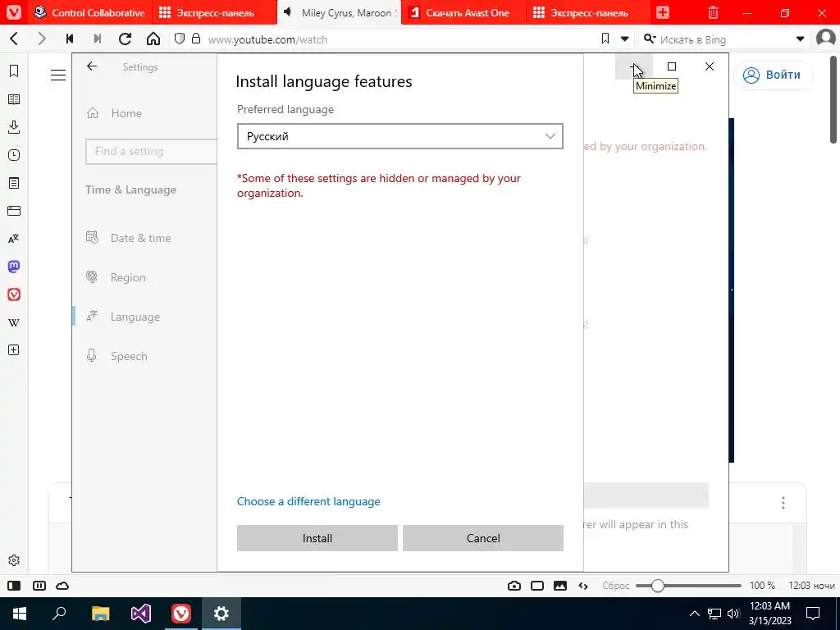Open the History panel clock icon
This screenshot has width=840, height=630.
point(14,155)
